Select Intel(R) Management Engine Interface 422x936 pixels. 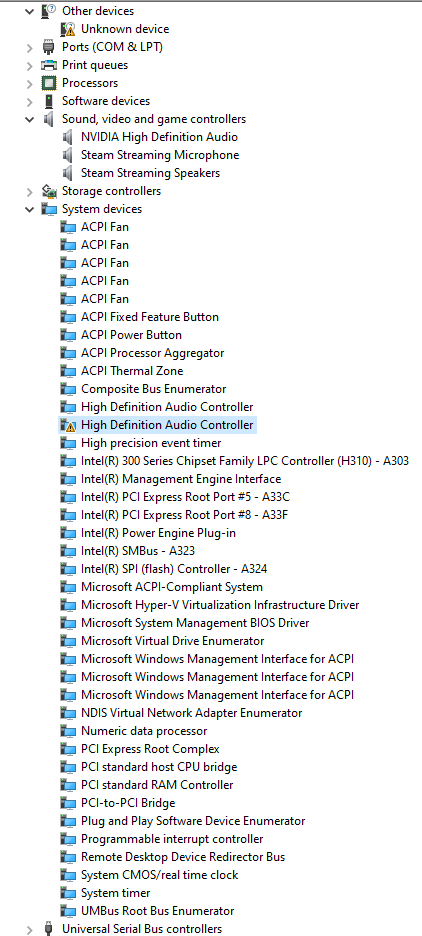[181, 479]
